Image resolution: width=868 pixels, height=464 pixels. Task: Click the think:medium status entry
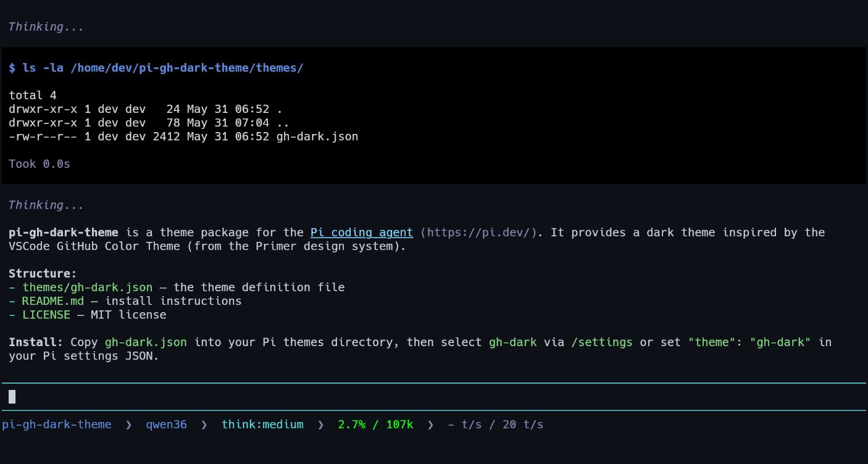click(262, 425)
